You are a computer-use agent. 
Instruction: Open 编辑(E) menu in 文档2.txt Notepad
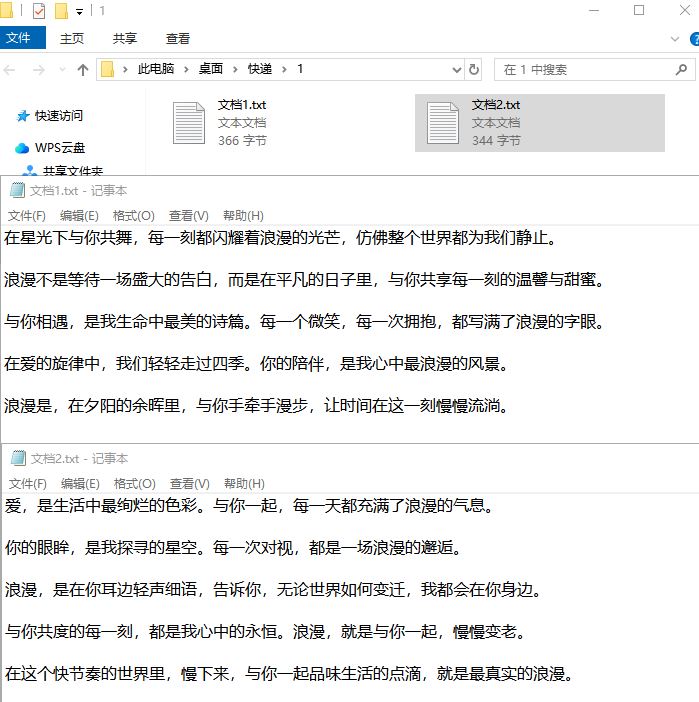tap(80, 484)
